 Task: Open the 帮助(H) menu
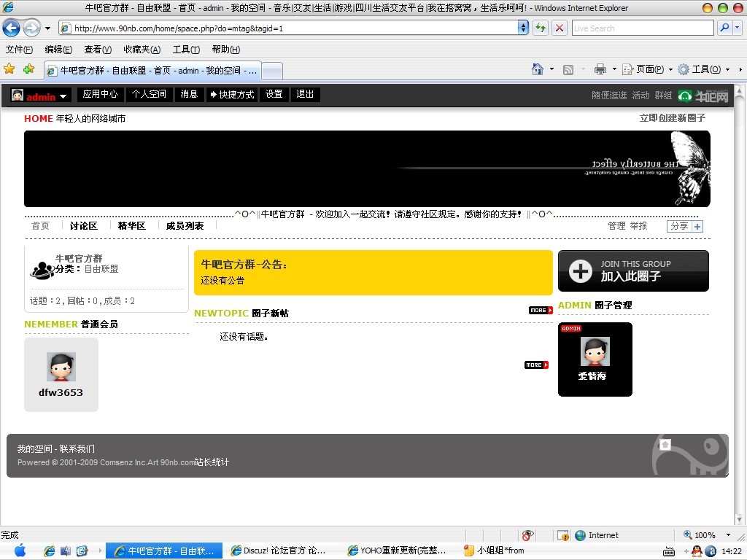226,50
